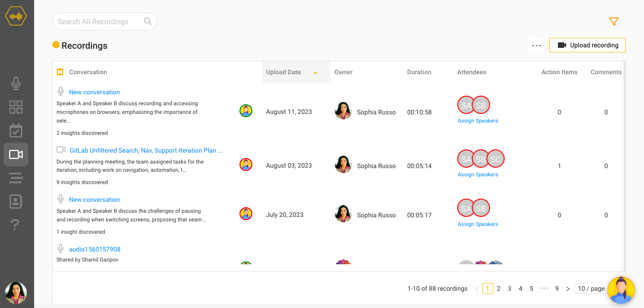Open the microphone recorder in sidebar

pos(16,83)
